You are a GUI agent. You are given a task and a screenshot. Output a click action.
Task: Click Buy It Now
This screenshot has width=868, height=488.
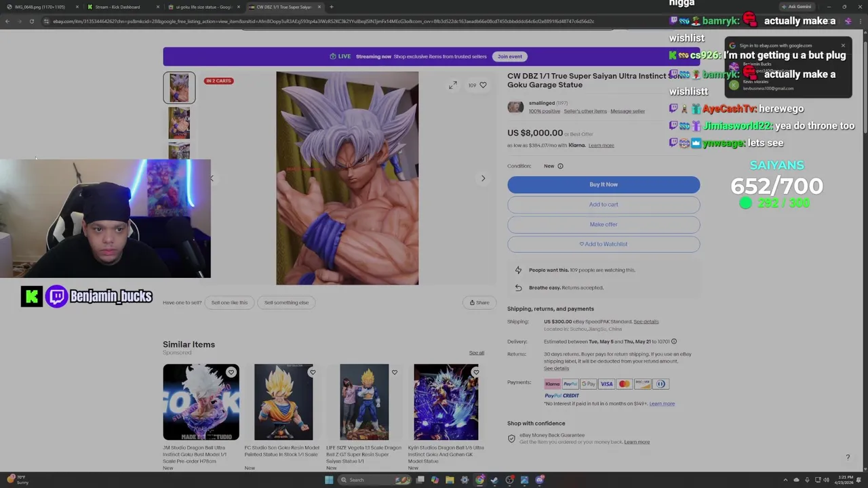click(x=604, y=184)
